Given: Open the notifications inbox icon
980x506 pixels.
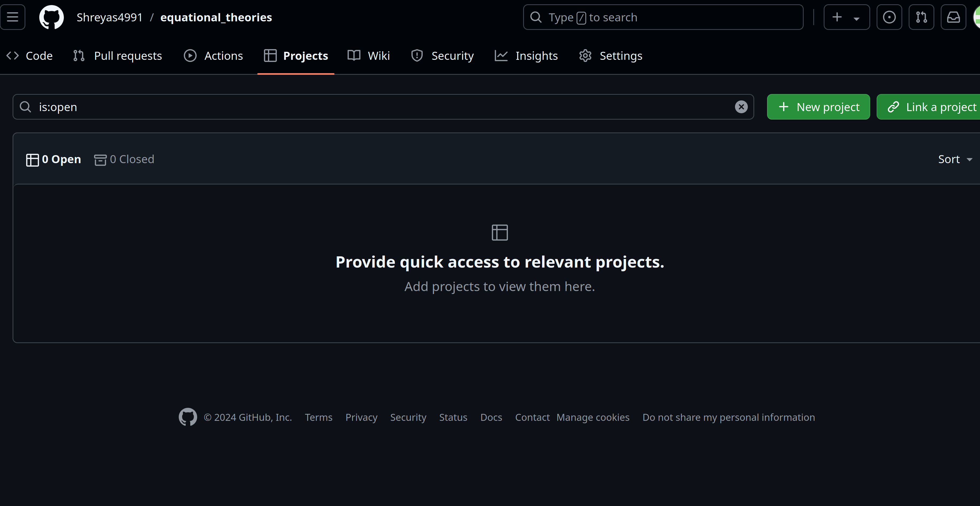Looking at the screenshot, I should pos(953,17).
